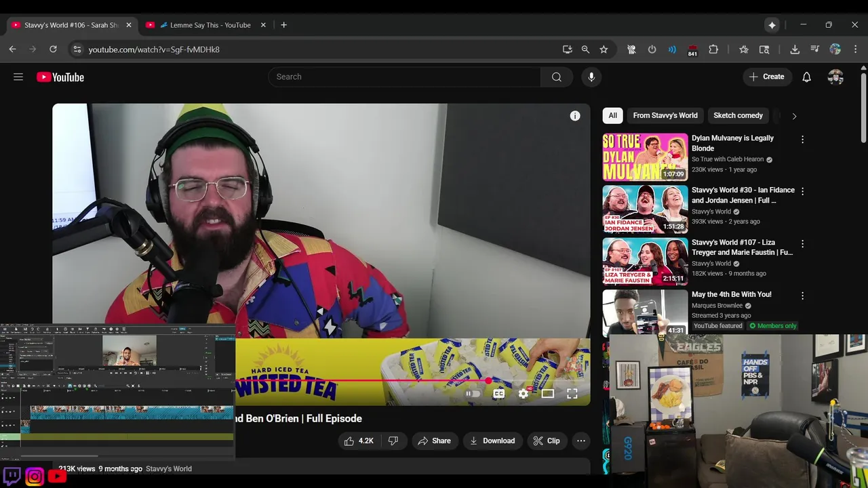The height and width of the screenshot is (488, 868).
Task: Select From Stavvy's World chip
Action: tap(665, 116)
